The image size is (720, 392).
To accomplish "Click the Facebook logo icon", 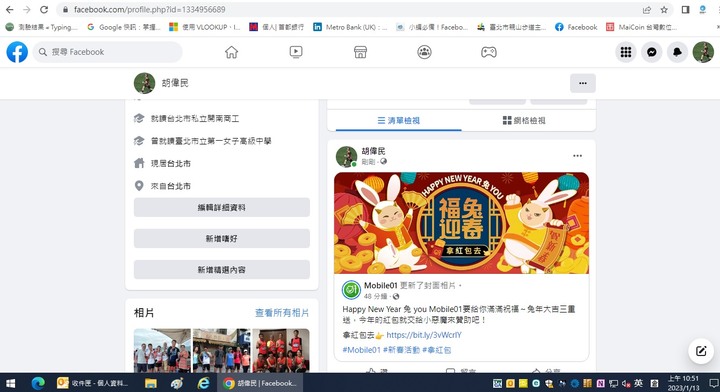I will (17, 52).
